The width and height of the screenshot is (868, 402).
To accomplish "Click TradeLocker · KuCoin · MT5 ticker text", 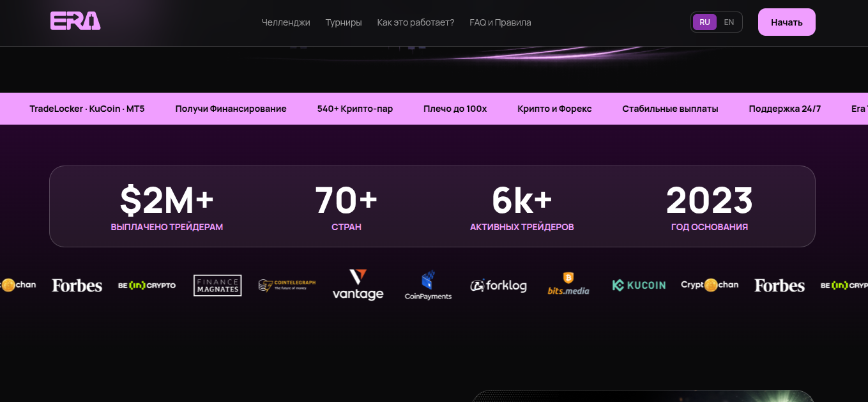I will point(87,109).
